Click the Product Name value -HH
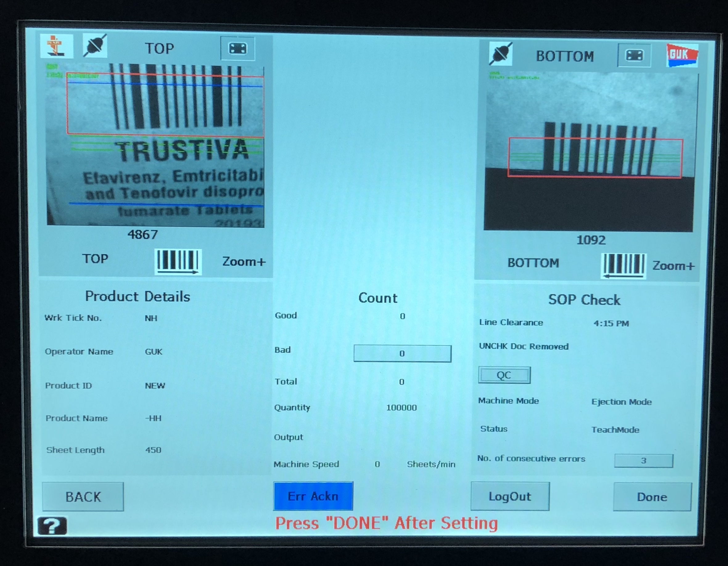Viewport: 728px width, 566px height. click(153, 418)
